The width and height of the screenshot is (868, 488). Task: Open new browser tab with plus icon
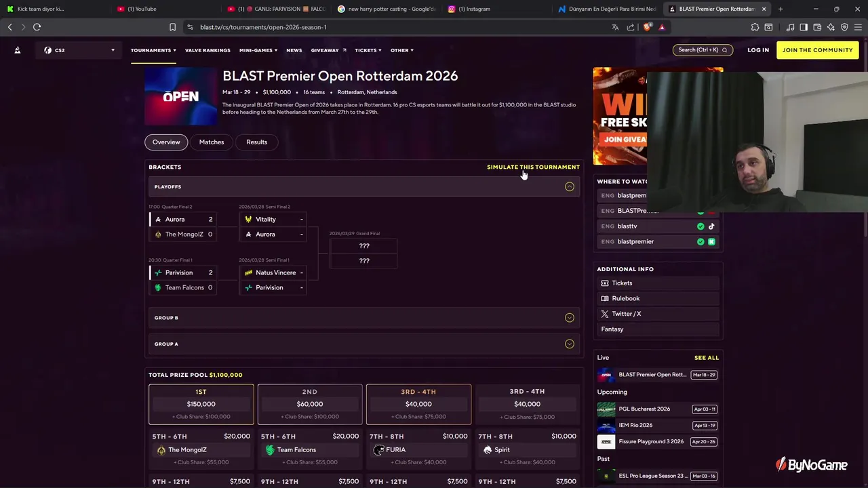point(781,9)
